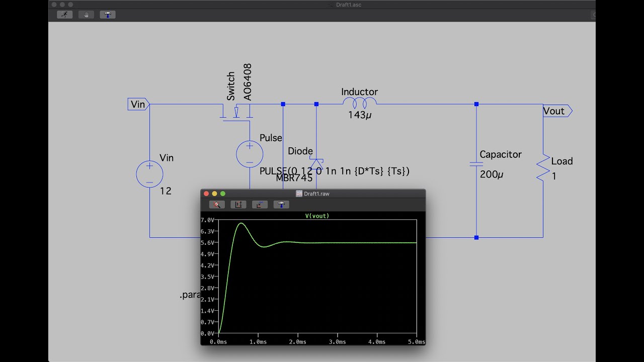Click the '12' value of the Vin source
The width and height of the screenshot is (644, 362).
click(166, 191)
